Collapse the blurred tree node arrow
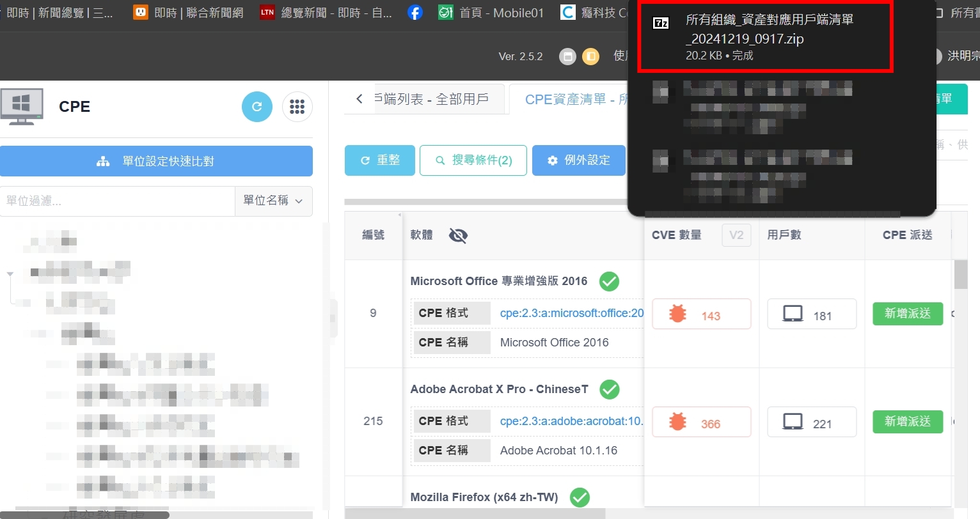 10,274
